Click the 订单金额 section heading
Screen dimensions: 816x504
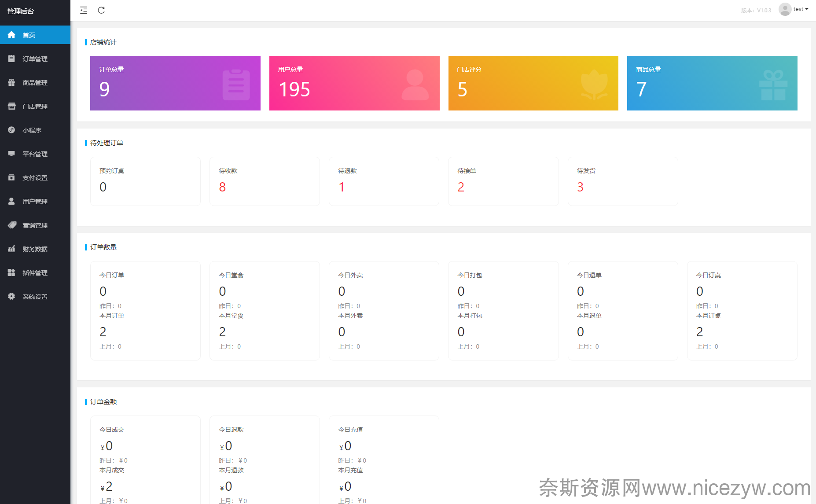(103, 402)
